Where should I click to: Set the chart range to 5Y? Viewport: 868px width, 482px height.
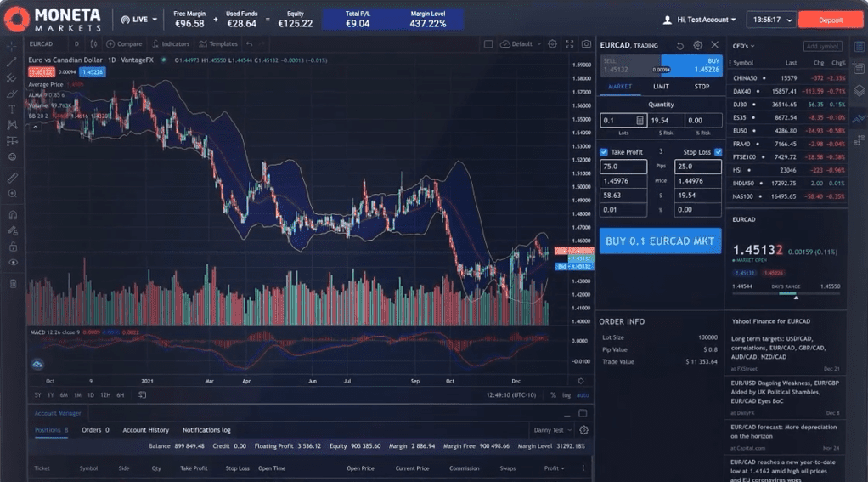pyautogui.click(x=37, y=395)
